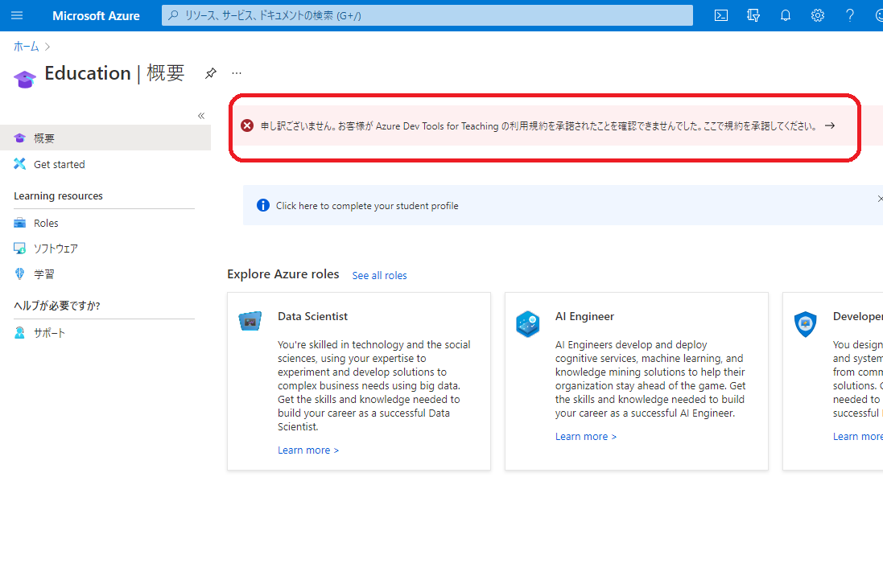Open Cloud Shell from the top bar
The image size is (883, 588).
tap(721, 15)
